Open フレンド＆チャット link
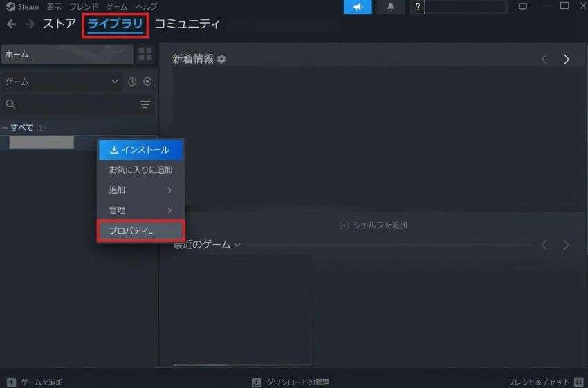 tap(538, 382)
